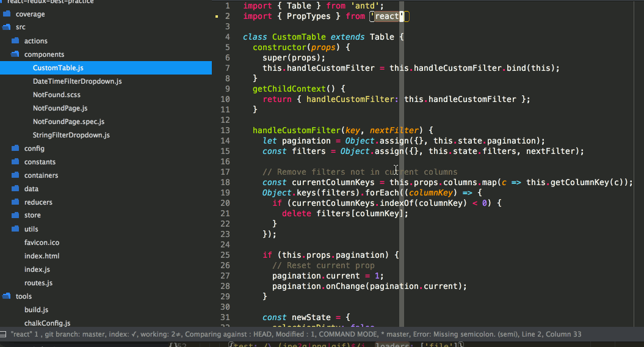Click 'git branch: master' in status bar
This screenshot has width=644, height=347.
coord(73,334)
